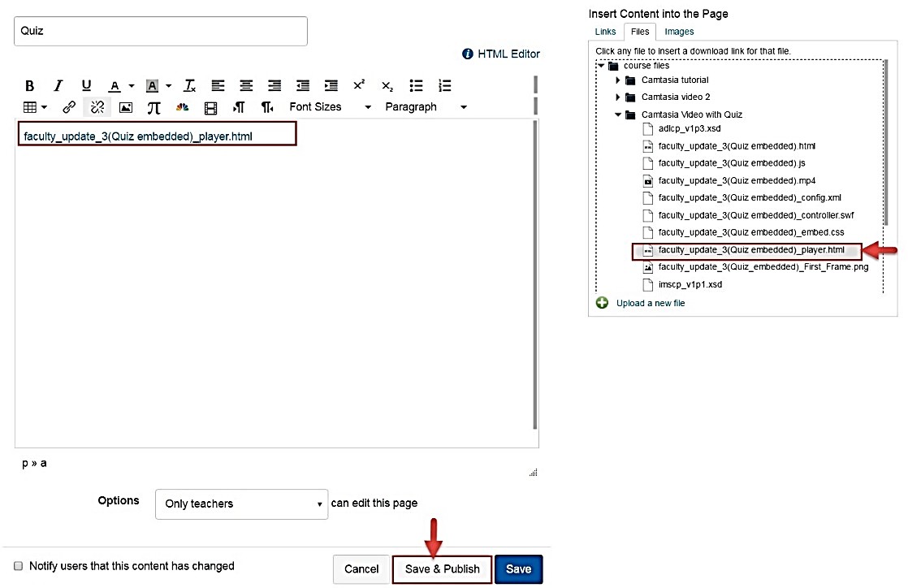
Task: Click the editor vertical scrollbar
Action: (534, 275)
